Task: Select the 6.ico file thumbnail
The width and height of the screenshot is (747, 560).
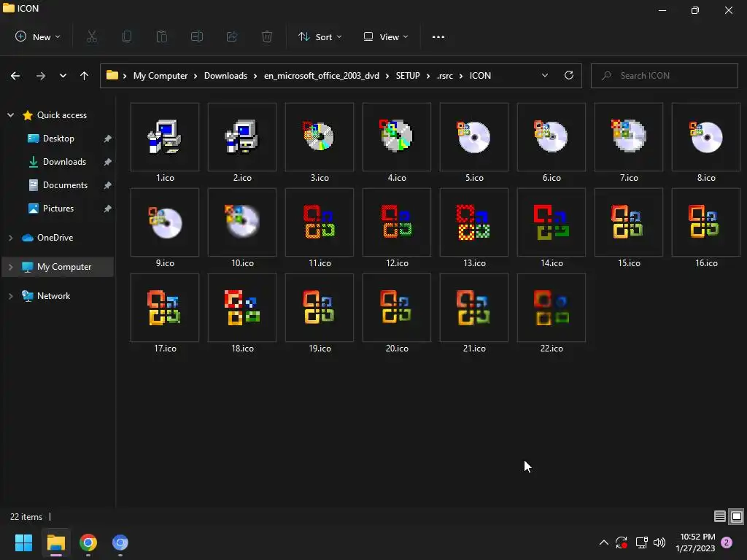Action: click(551, 137)
